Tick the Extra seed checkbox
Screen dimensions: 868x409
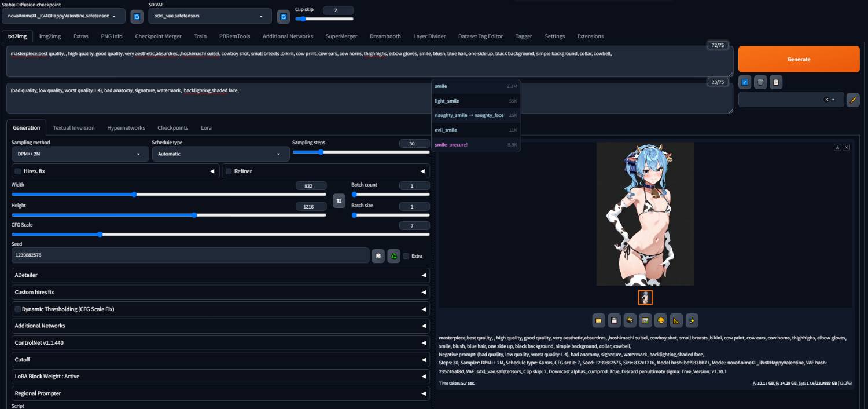[406, 256]
